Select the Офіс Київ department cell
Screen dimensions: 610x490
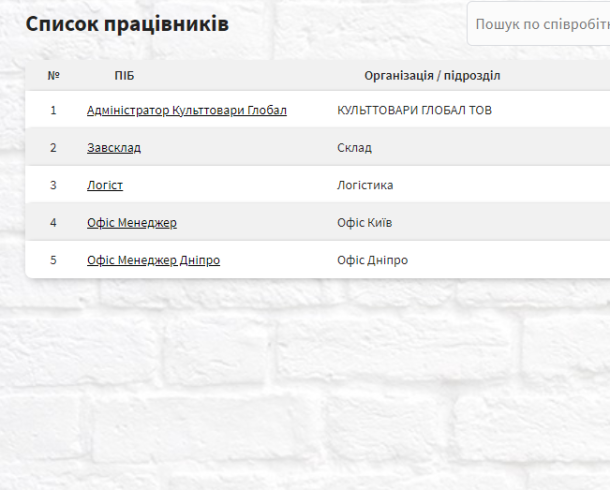pos(365,222)
